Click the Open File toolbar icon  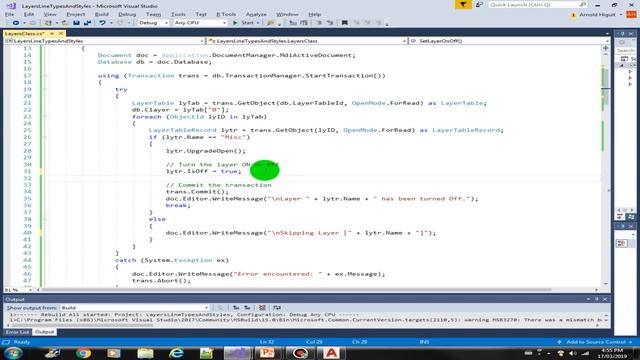click(65, 23)
